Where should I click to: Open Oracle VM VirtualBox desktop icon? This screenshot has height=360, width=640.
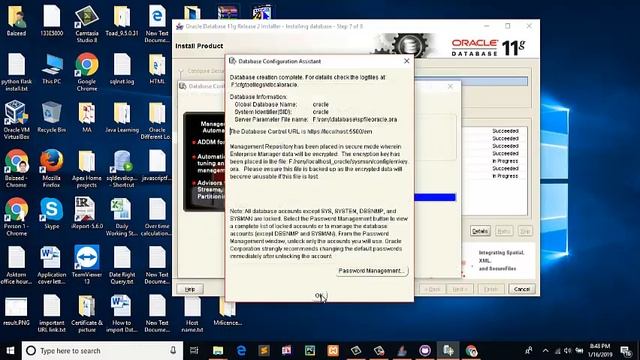click(x=16, y=120)
